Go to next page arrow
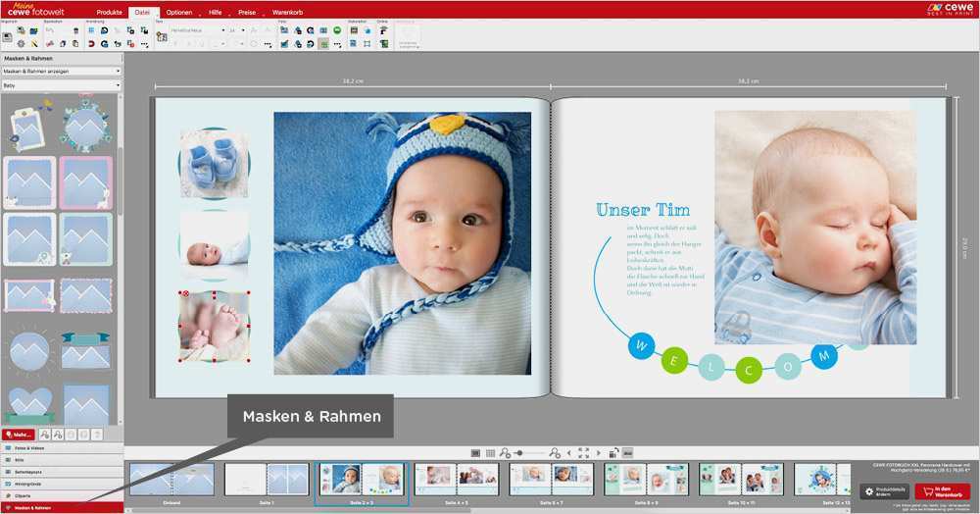Screen dimensions: 980x514 point(599,453)
